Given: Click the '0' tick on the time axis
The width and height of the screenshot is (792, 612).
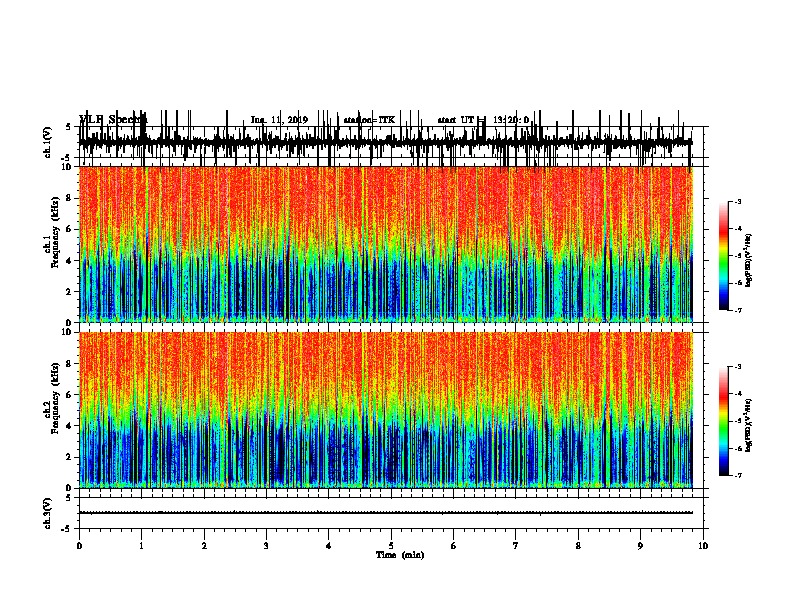Looking at the screenshot, I should 79,546.
